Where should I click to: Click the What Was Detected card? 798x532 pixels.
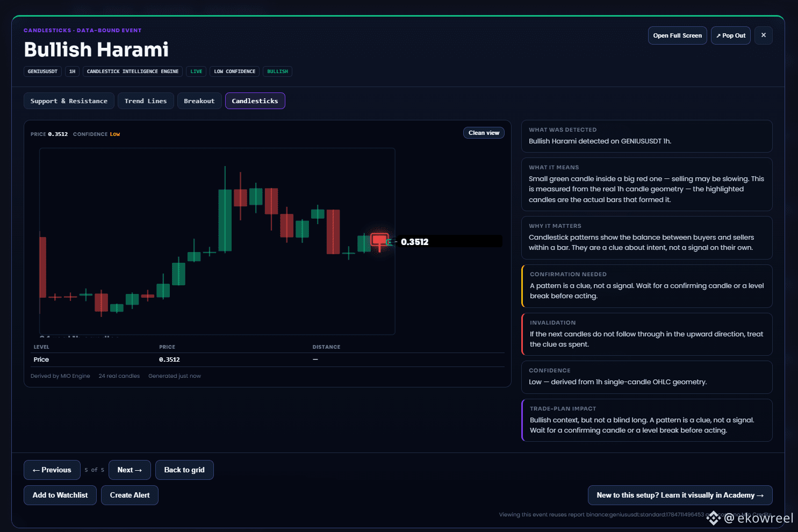coord(646,136)
